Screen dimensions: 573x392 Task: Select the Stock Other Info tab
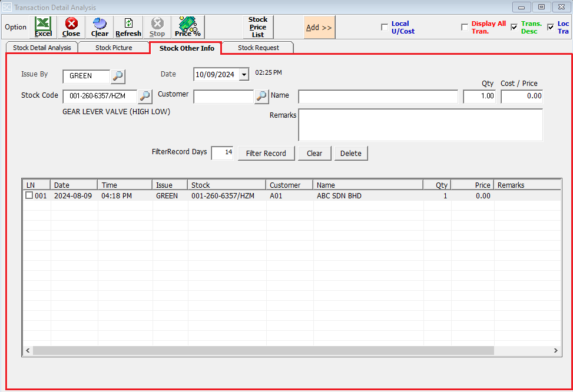pos(187,48)
